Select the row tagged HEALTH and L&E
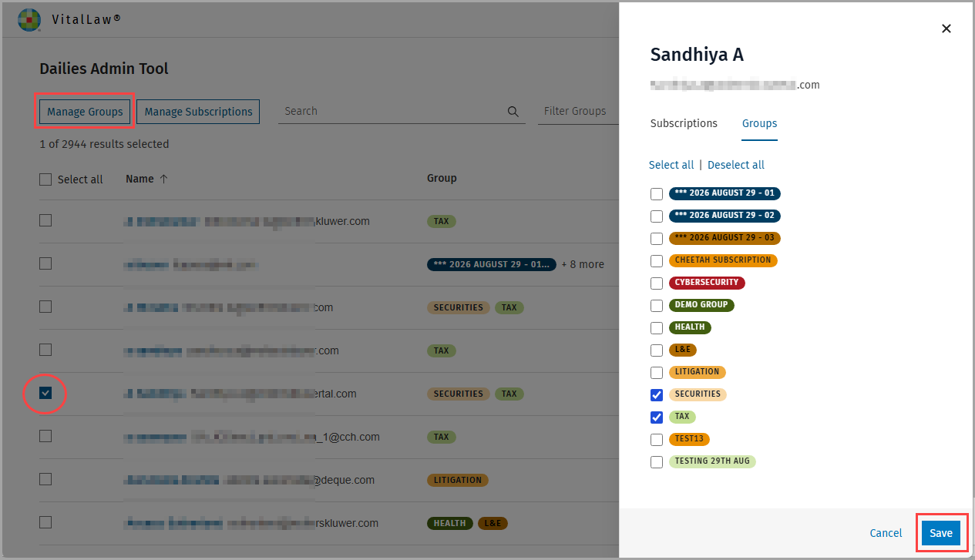This screenshot has width=975, height=560. click(45, 522)
